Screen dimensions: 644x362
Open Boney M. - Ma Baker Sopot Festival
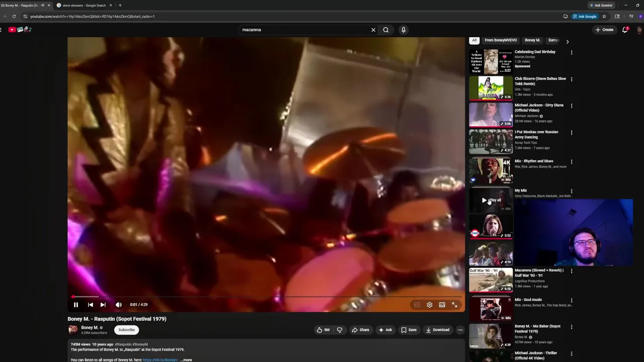491,336
